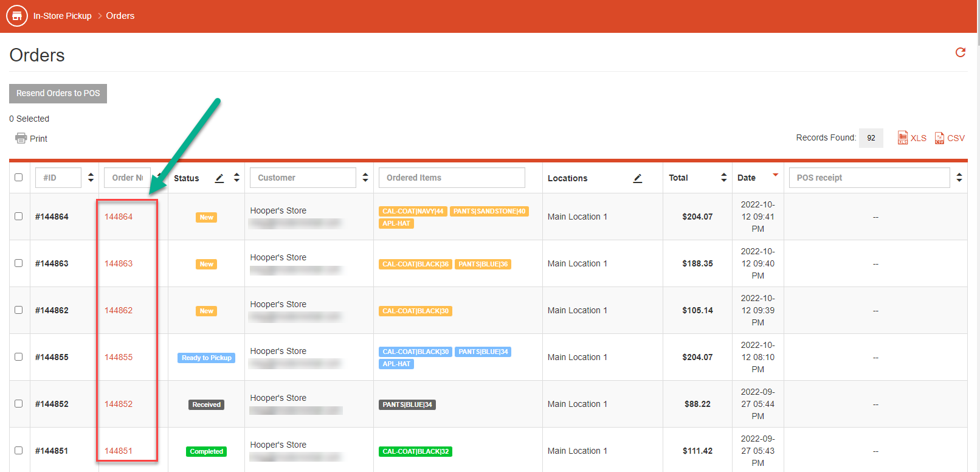Viewport: 980px width, 472px height.
Task: Click the Records Found count 92
Action: tap(871, 138)
